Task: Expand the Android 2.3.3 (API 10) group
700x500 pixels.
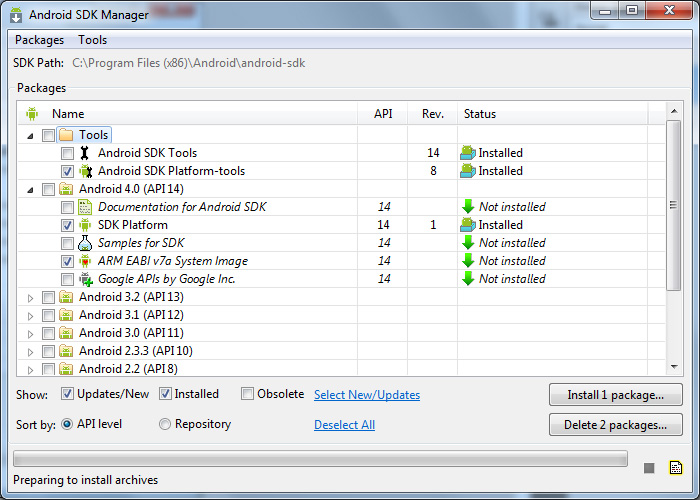Action: (x=30, y=352)
